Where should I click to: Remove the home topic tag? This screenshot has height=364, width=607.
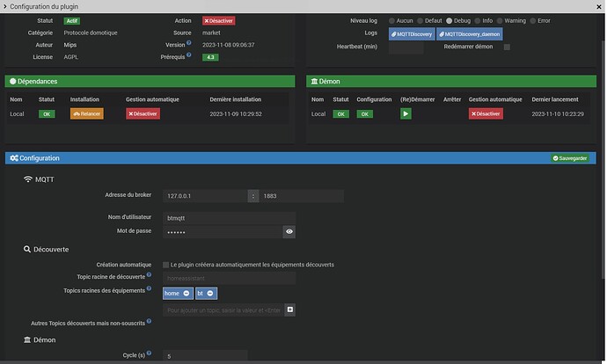click(186, 294)
